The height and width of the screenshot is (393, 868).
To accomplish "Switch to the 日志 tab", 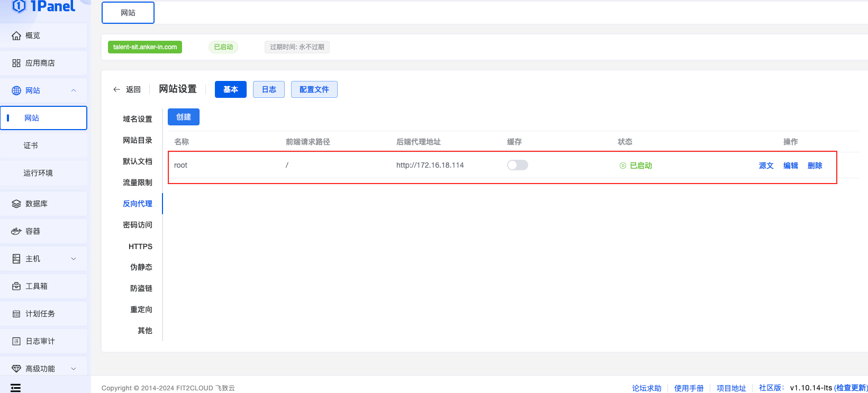I will (x=269, y=89).
